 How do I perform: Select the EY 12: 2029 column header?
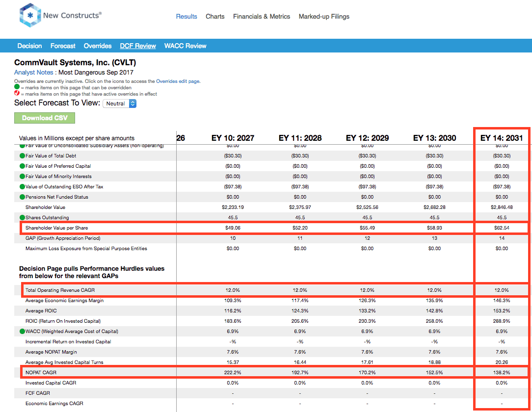coord(367,138)
